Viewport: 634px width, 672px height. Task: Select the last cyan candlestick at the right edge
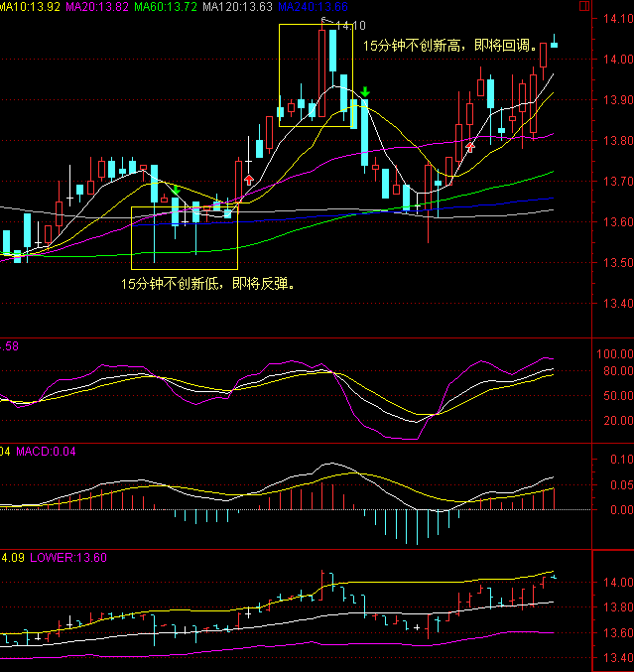(555, 42)
